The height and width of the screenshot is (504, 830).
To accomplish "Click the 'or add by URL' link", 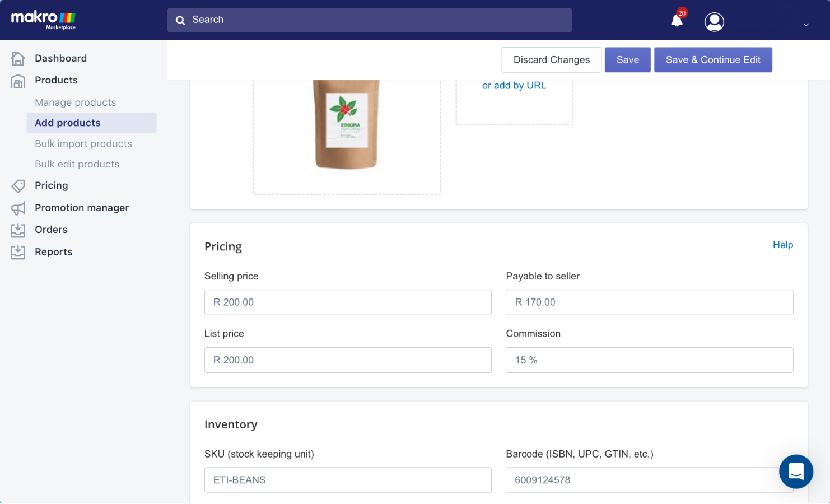I will pyautogui.click(x=514, y=86).
